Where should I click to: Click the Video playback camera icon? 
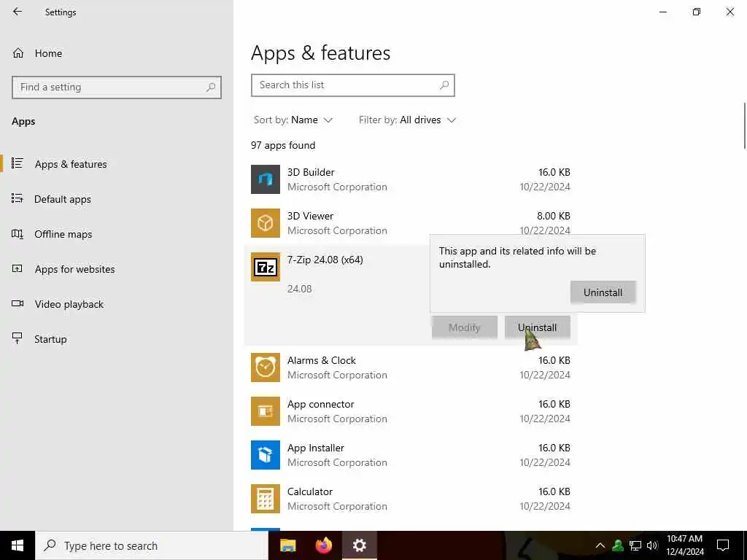pos(18,303)
